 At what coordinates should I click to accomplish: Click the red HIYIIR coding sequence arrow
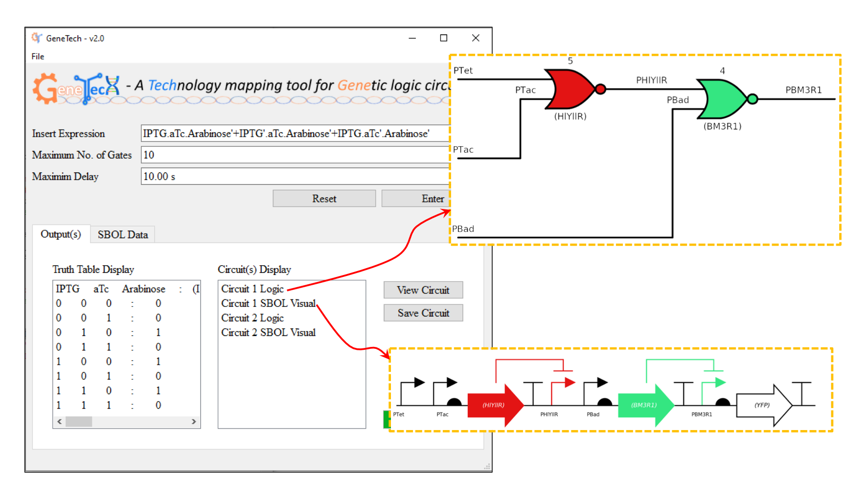(x=495, y=405)
